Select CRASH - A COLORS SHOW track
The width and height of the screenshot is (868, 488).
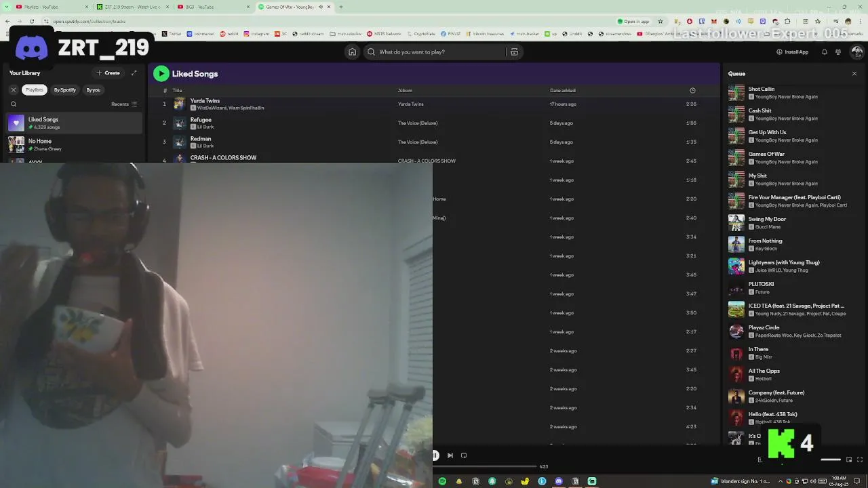click(x=223, y=157)
